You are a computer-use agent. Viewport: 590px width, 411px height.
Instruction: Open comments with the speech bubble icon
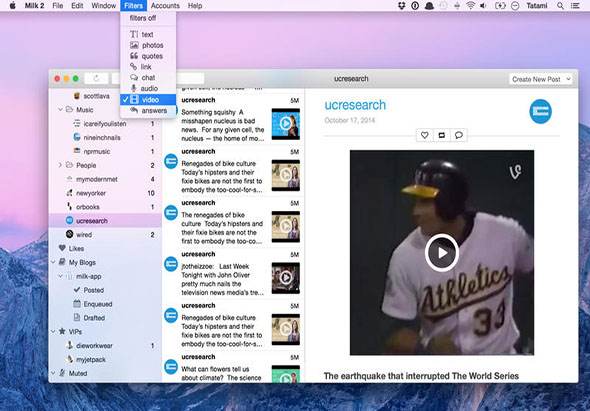click(x=459, y=135)
